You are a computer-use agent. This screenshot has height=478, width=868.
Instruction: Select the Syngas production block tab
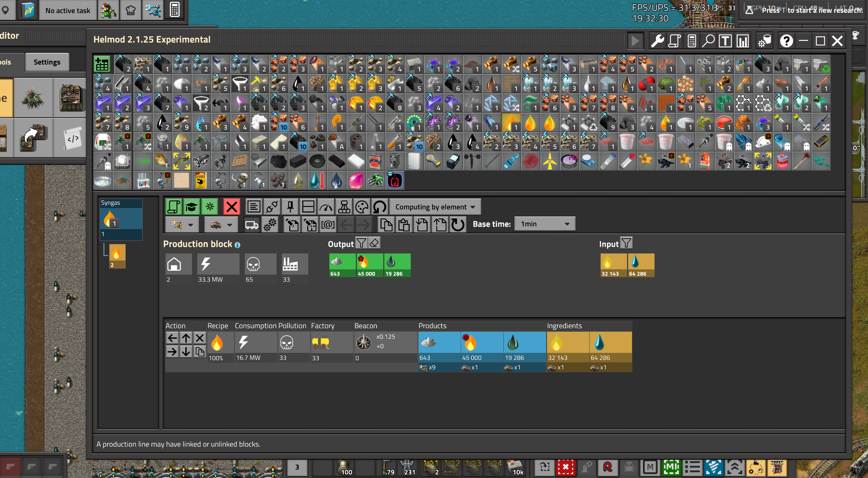click(x=121, y=219)
